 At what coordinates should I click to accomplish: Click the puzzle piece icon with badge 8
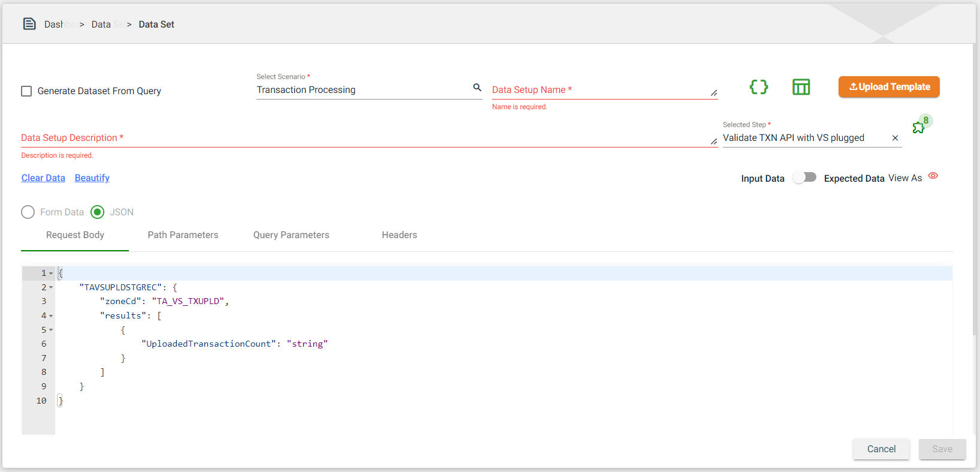click(918, 127)
